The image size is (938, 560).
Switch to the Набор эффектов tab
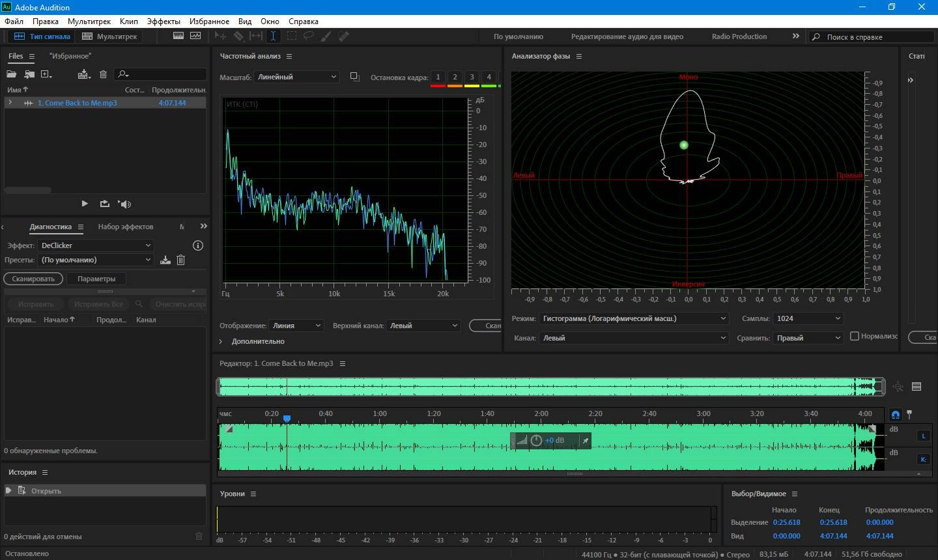coord(126,227)
